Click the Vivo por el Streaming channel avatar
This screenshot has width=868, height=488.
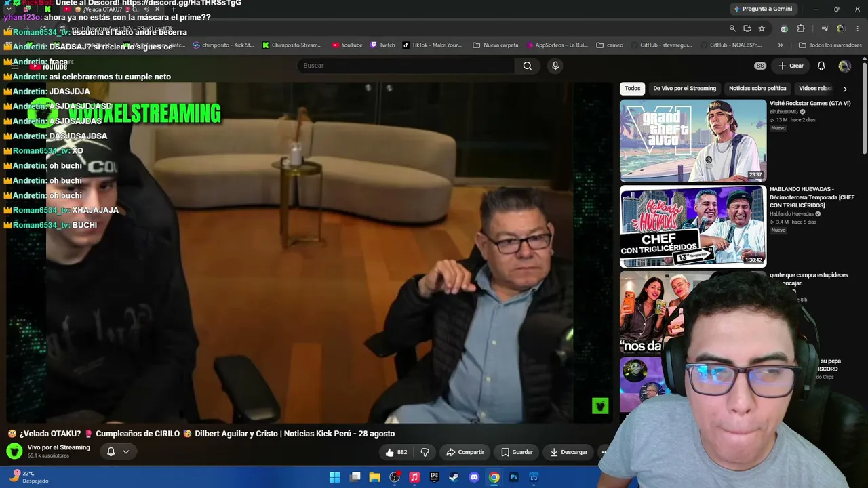[x=14, y=451]
